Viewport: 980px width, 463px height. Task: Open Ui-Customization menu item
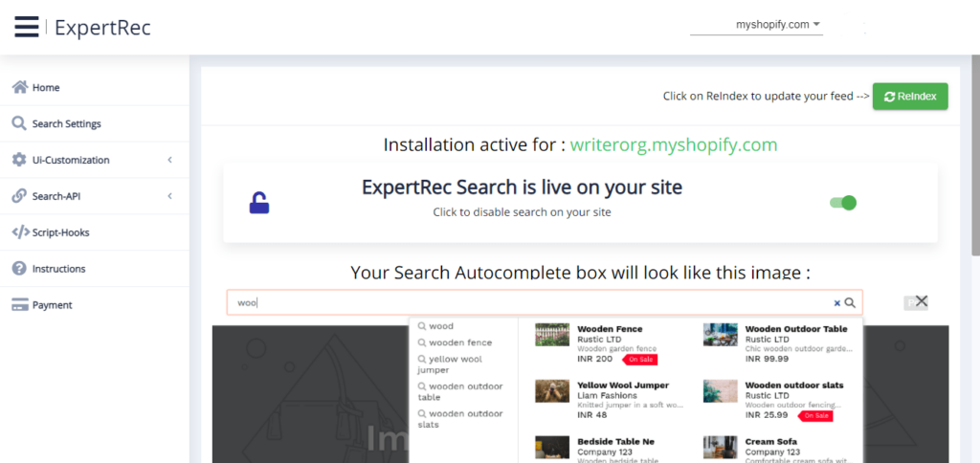95,160
